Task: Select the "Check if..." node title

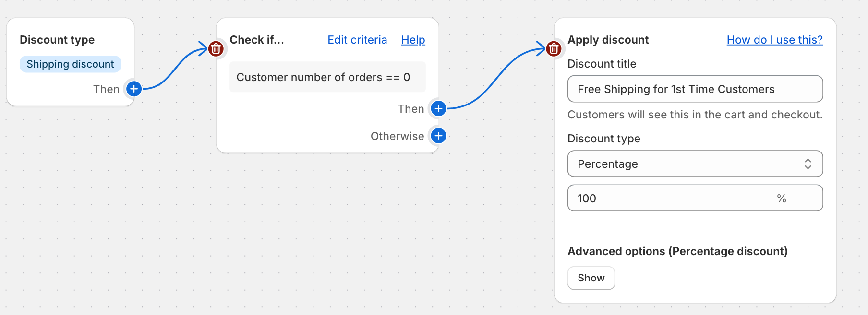Action: [x=257, y=40]
